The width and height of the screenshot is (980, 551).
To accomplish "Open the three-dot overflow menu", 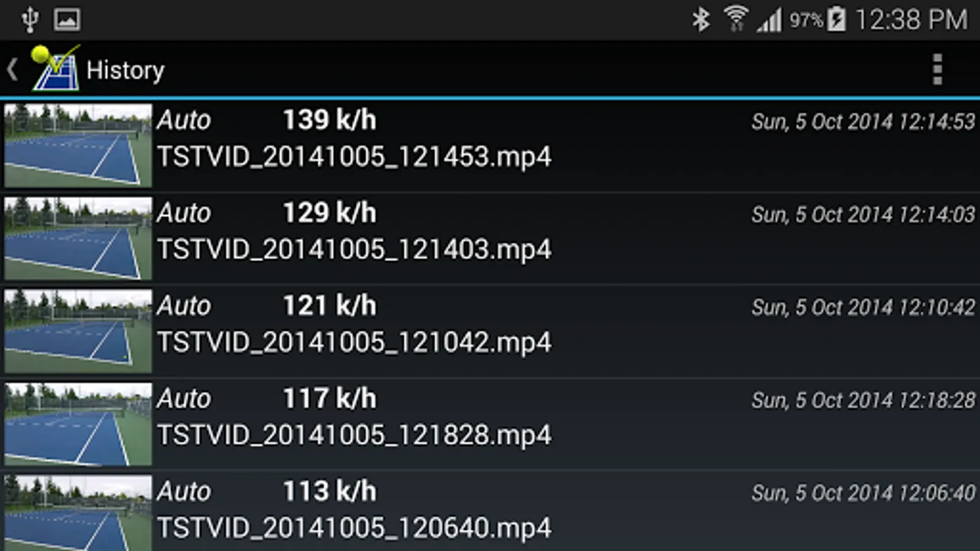I will point(937,69).
